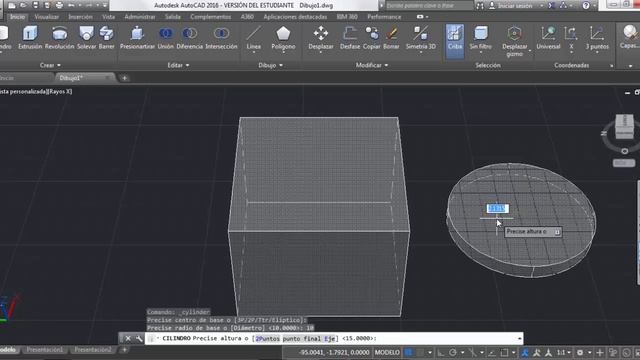640x360 pixels.
Task: Close the command line with X
Action: 128,338
